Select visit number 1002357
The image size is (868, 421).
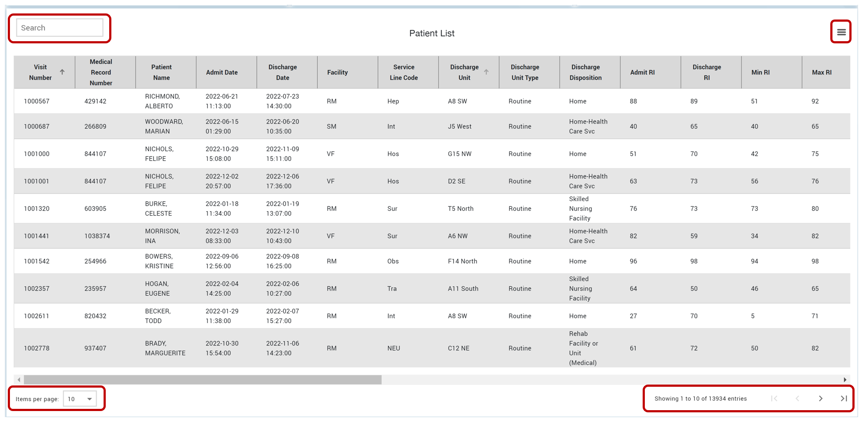pyautogui.click(x=36, y=288)
